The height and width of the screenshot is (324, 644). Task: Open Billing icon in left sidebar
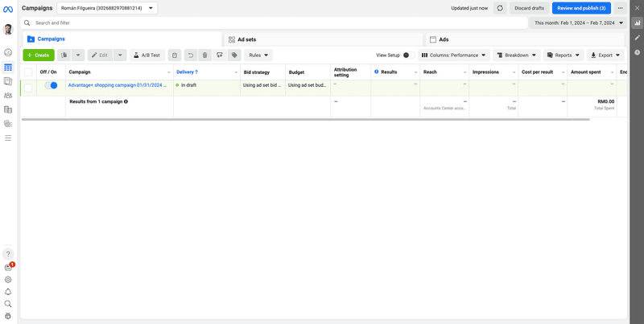(8, 109)
